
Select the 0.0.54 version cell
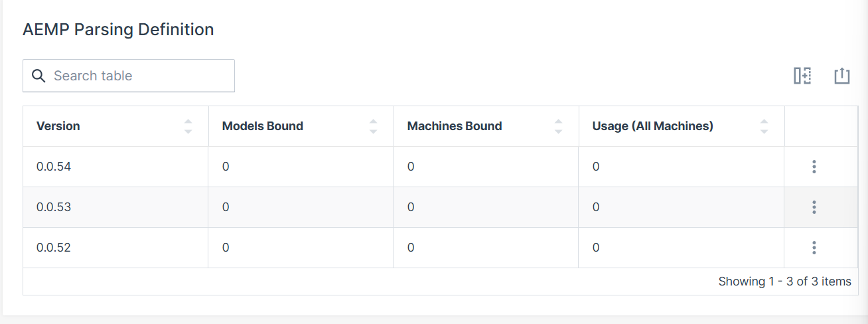tap(54, 167)
